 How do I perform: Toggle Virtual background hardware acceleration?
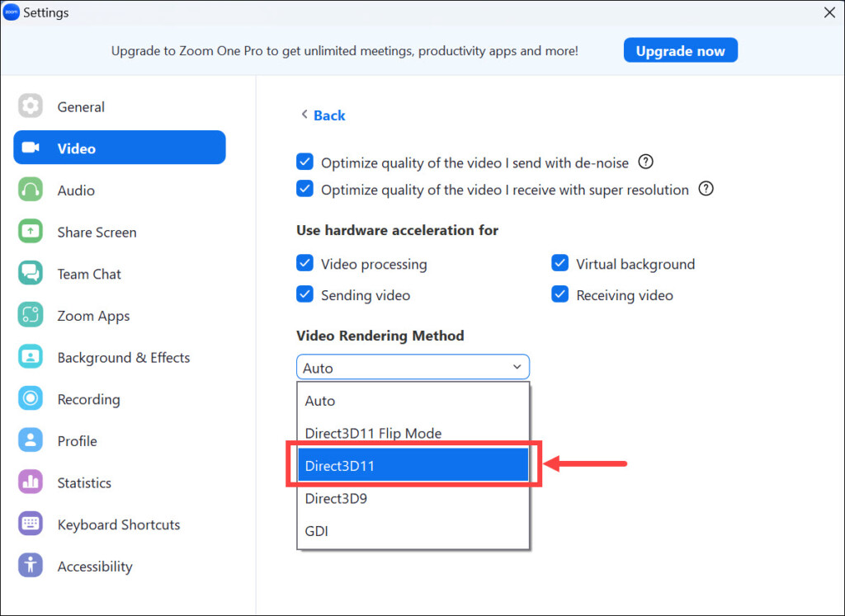[560, 264]
